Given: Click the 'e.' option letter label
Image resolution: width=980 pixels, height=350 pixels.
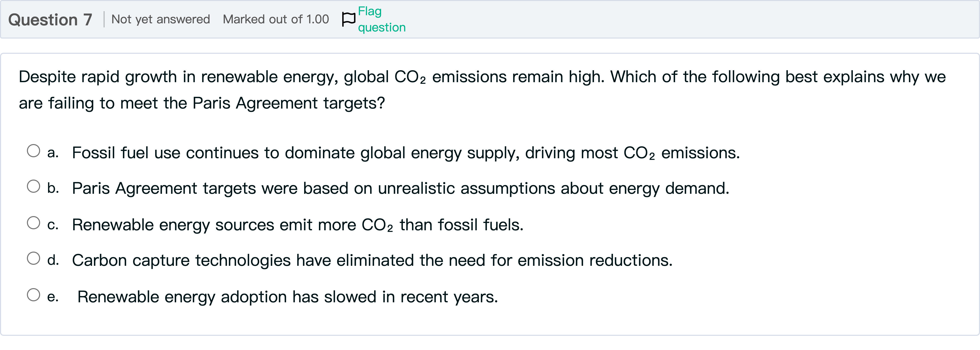Looking at the screenshot, I should pyautogui.click(x=53, y=297).
